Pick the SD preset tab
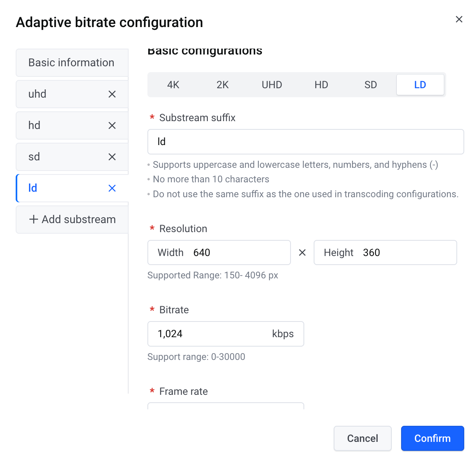This screenshot has width=476, height=465. [371, 85]
